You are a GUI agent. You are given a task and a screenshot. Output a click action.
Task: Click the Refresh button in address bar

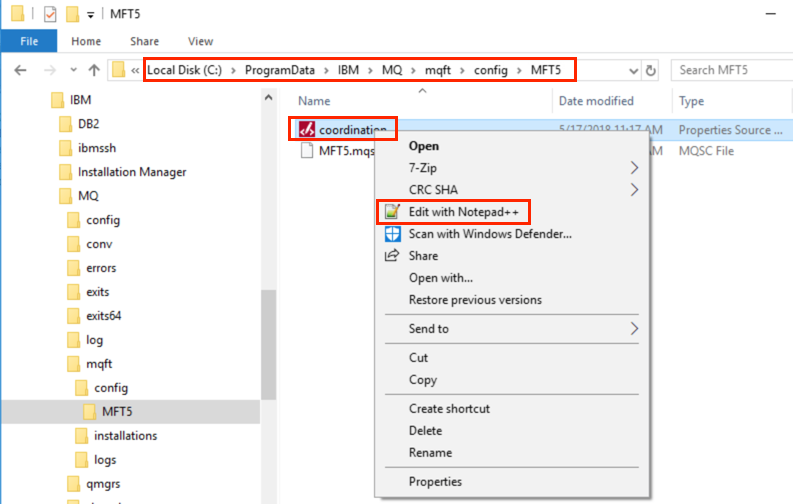[x=651, y=70]
